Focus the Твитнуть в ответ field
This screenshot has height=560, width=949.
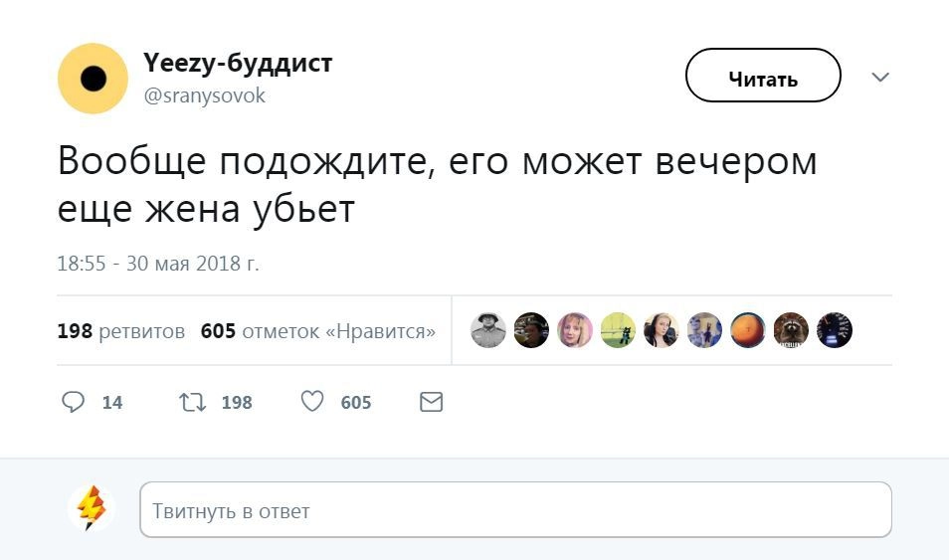coord(515,510)
